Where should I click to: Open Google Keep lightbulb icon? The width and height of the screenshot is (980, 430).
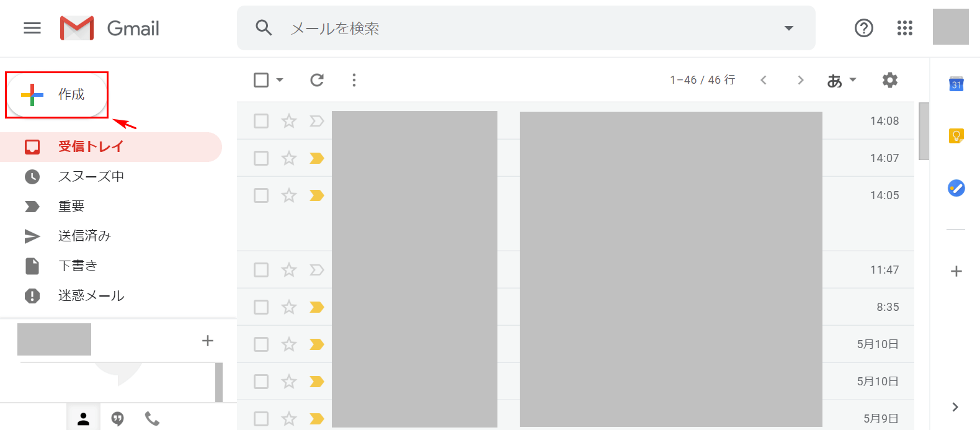click(x=956, y=135)
